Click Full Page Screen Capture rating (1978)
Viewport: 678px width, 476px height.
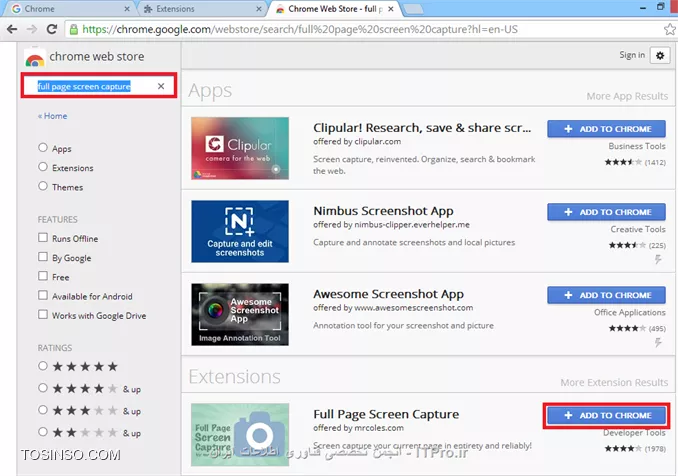[635, 448]
